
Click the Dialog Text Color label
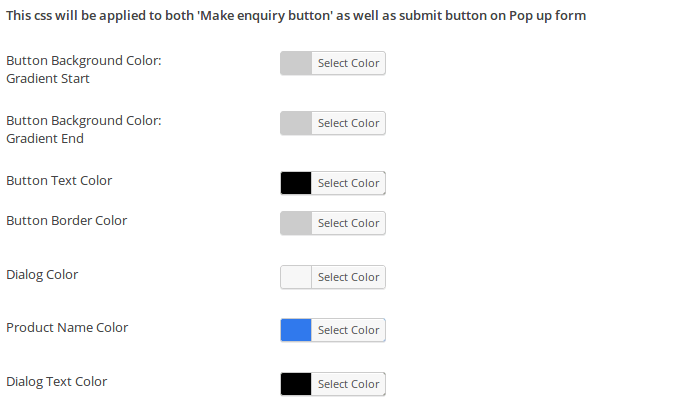[56, 381]
